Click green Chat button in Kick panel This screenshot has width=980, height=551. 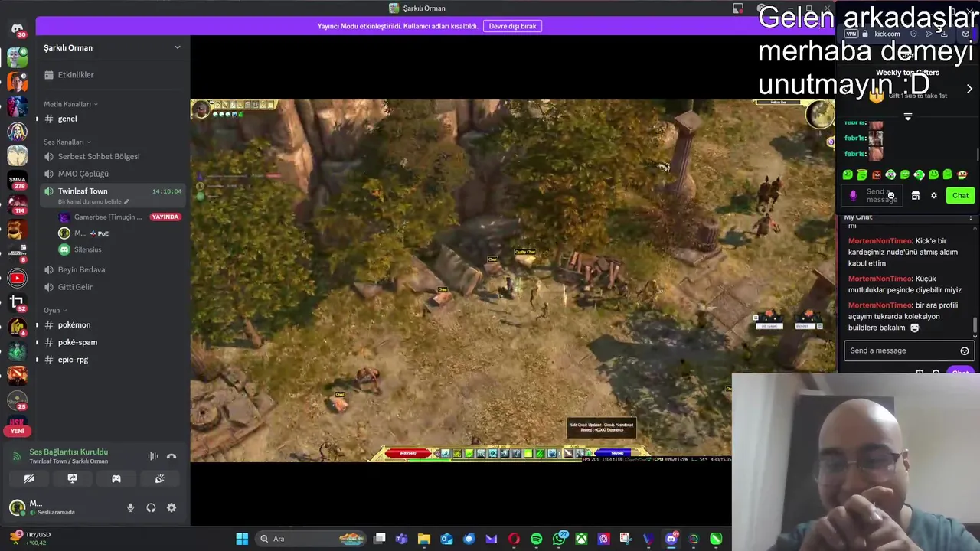[x=960, y=195]
